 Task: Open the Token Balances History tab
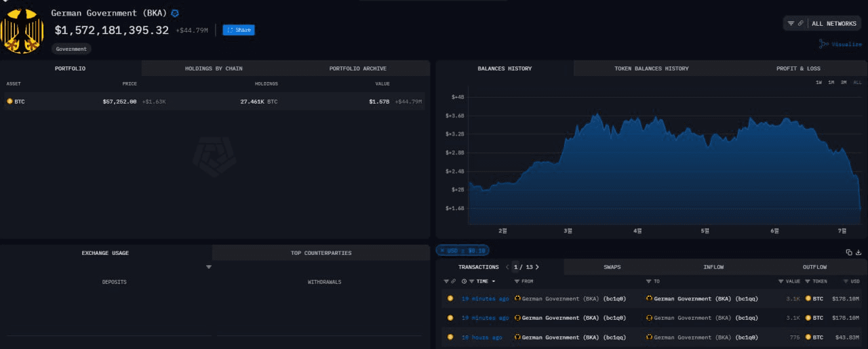point(651,68)
